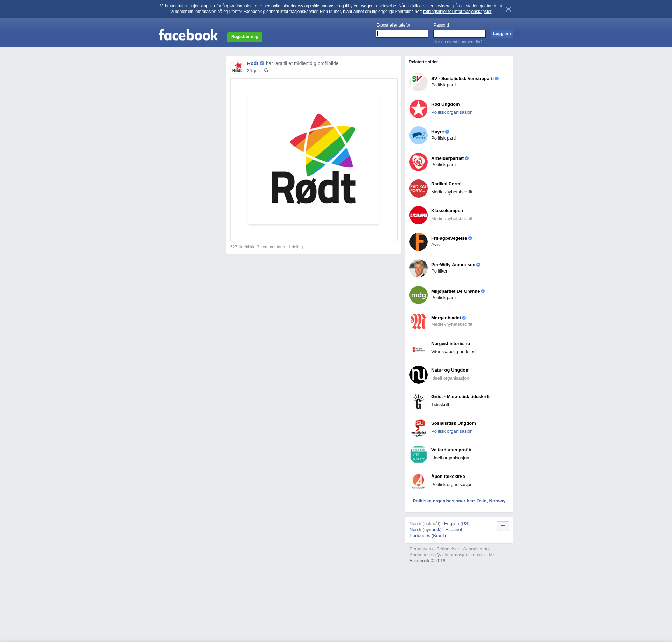Open Miljøpartiet De Grønne mdg logo
This screenshot has height=642, width=672.
click(x=419, y=295)
